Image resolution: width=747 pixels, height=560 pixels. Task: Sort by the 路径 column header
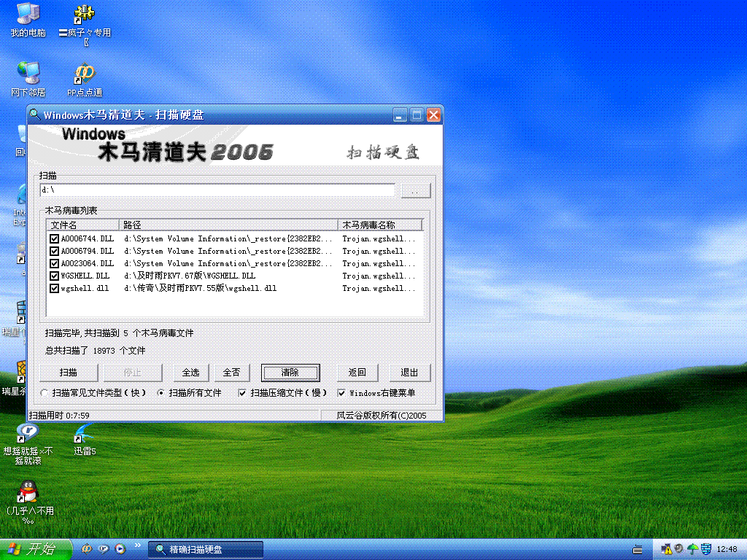pyautogui.click(x=228, y=225)
